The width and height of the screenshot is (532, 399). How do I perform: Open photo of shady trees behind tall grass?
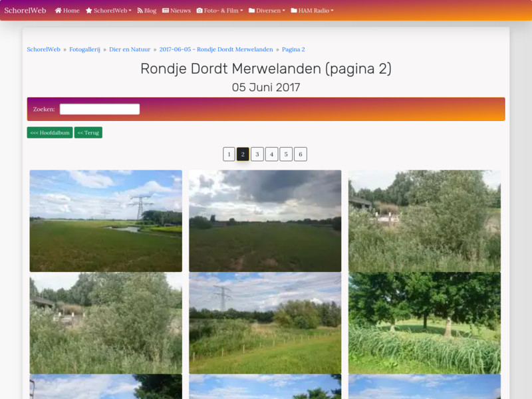(x=424, y=323)
